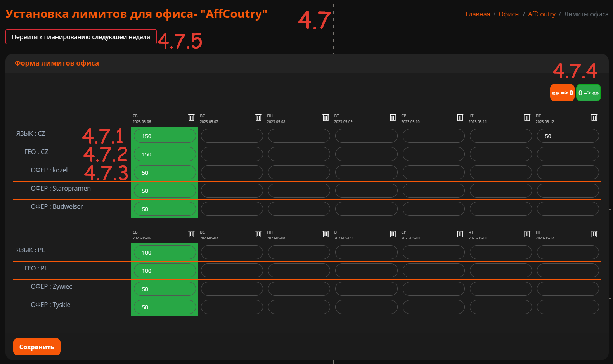This screenshot has height=364, width=613.
Task: Click ОФЕР : Zywiec Monday empty field
Action: 299,289
